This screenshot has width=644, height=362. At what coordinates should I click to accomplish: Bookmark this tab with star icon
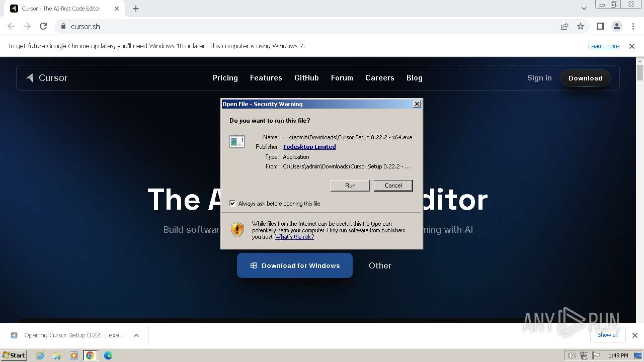click(x=581, y=26)
